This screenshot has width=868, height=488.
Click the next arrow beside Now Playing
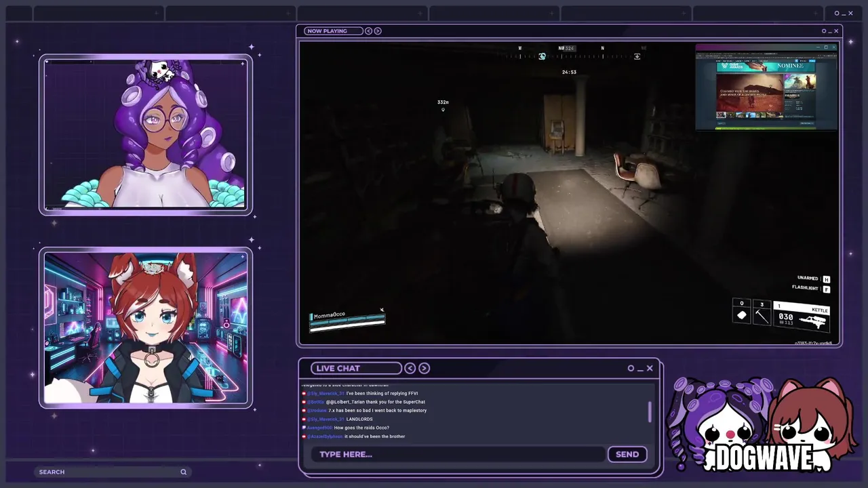click(x=378, y=30)
